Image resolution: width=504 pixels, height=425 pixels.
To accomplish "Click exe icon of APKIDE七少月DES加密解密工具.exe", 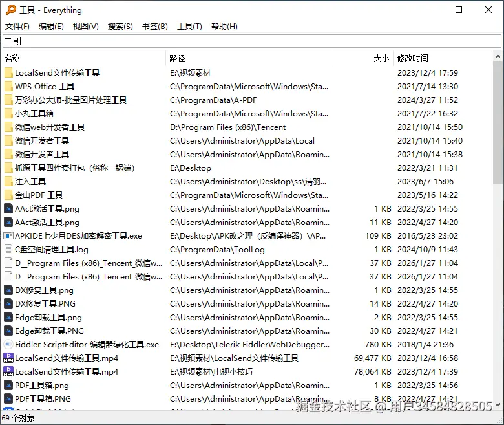I will [x=8, y=236].
